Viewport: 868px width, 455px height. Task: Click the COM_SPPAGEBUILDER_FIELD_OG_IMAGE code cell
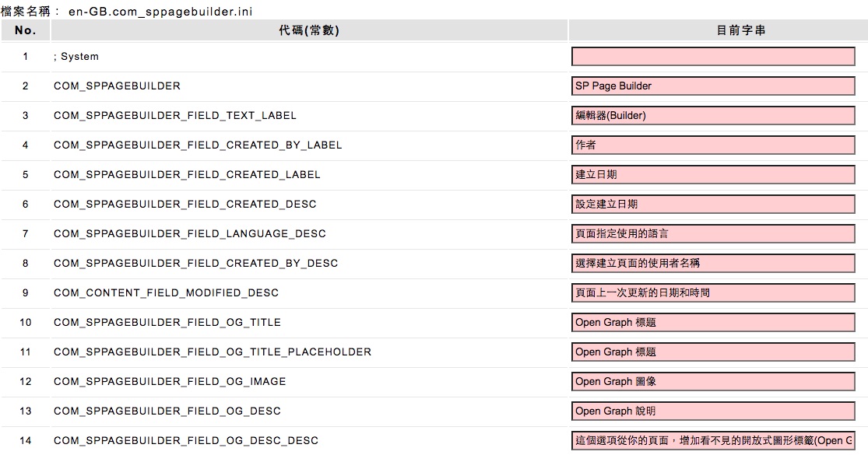click(x=170, y=382)
